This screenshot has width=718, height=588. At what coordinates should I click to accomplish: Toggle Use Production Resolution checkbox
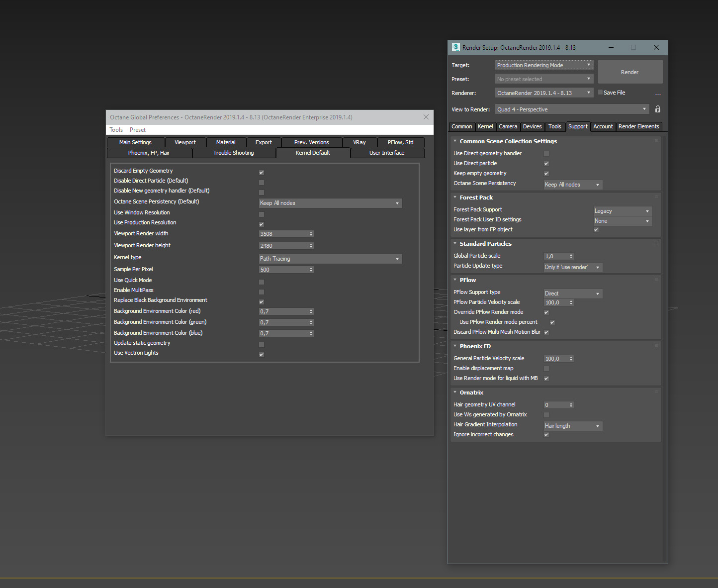262,224
